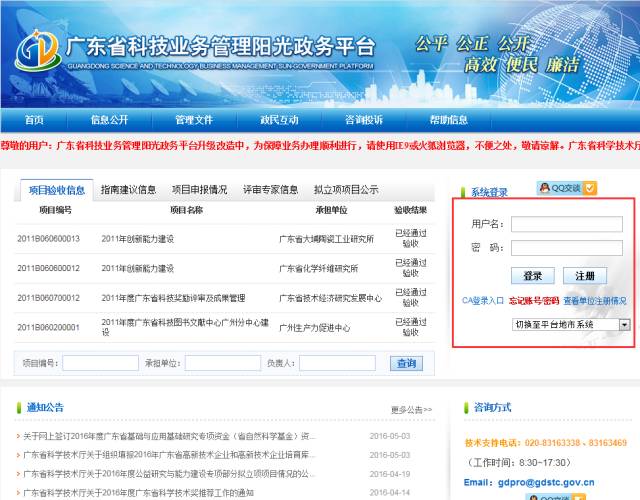The width and height of the screenshot is (640, 500).
Task: Switch to the 指南建议信息 tab
Action: tap(128, 189)
